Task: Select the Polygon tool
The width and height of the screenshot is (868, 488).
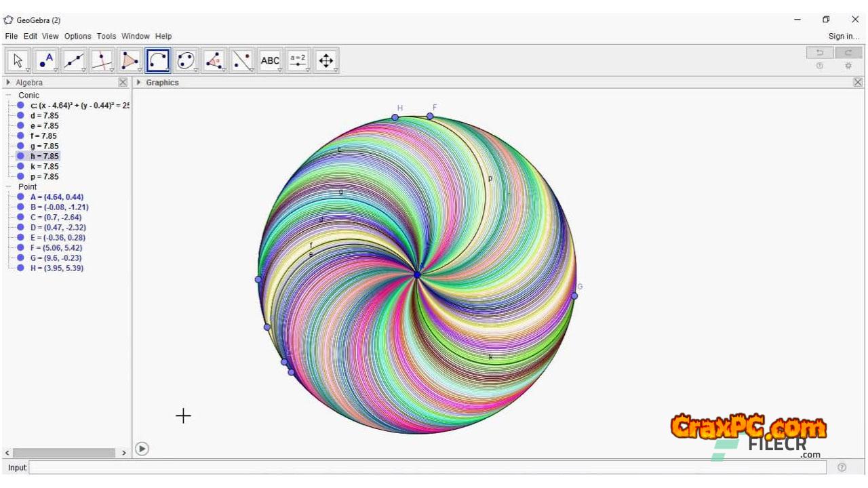Action: click(x=130, y=60)
